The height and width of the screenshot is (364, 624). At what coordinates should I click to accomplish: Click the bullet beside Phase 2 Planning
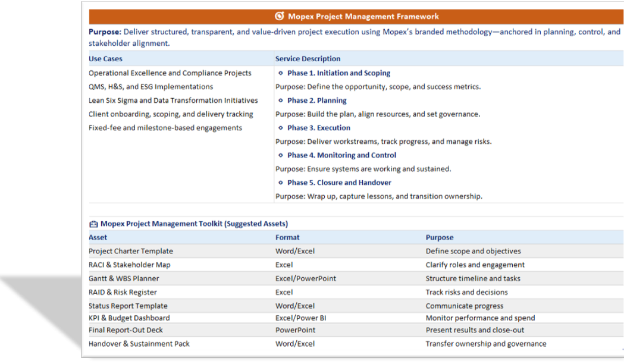point(281,101)
